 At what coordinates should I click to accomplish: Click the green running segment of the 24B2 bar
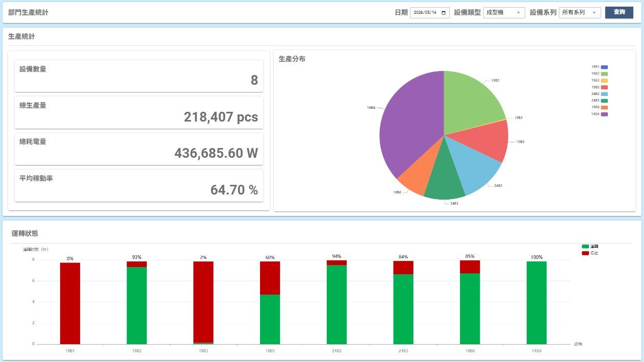[x=337, y=304]
